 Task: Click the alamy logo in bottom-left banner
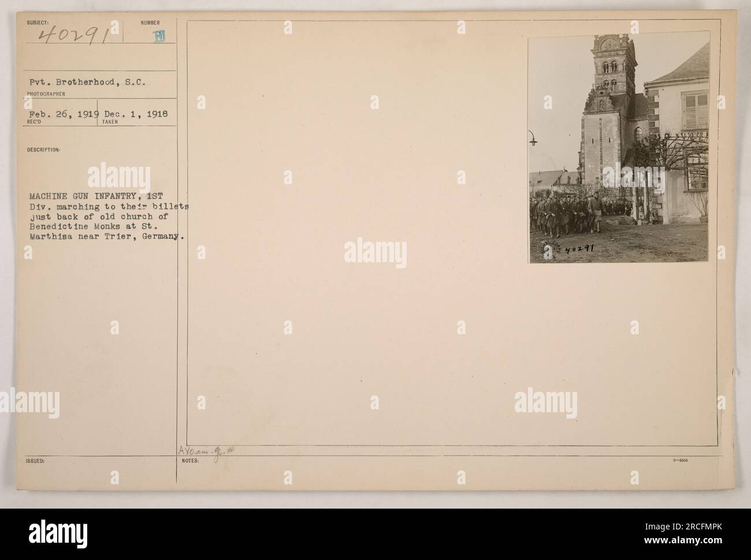click(58, 535)
